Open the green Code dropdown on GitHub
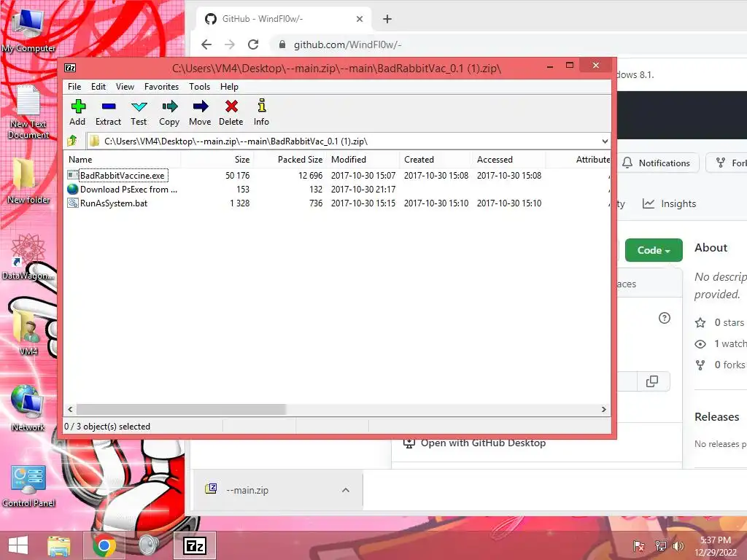The width and height of the screenshot is (747, 560). pyautogui.click(x=654, y=250)
